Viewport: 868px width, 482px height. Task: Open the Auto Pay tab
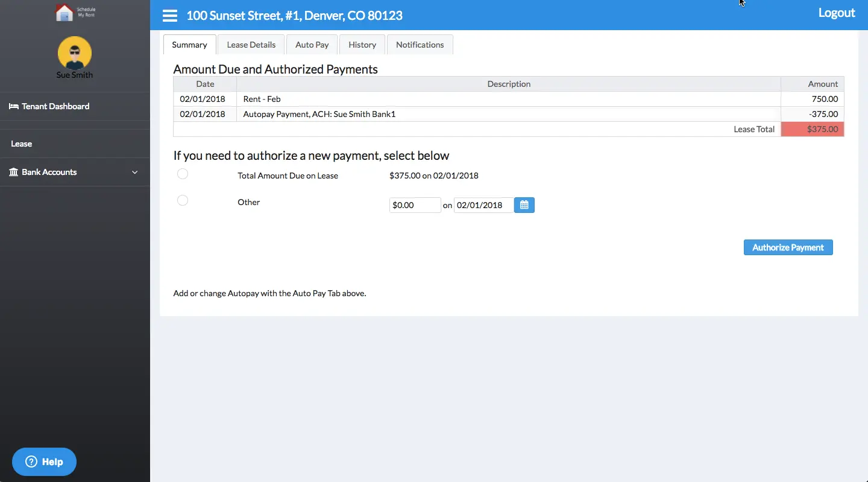312,45
